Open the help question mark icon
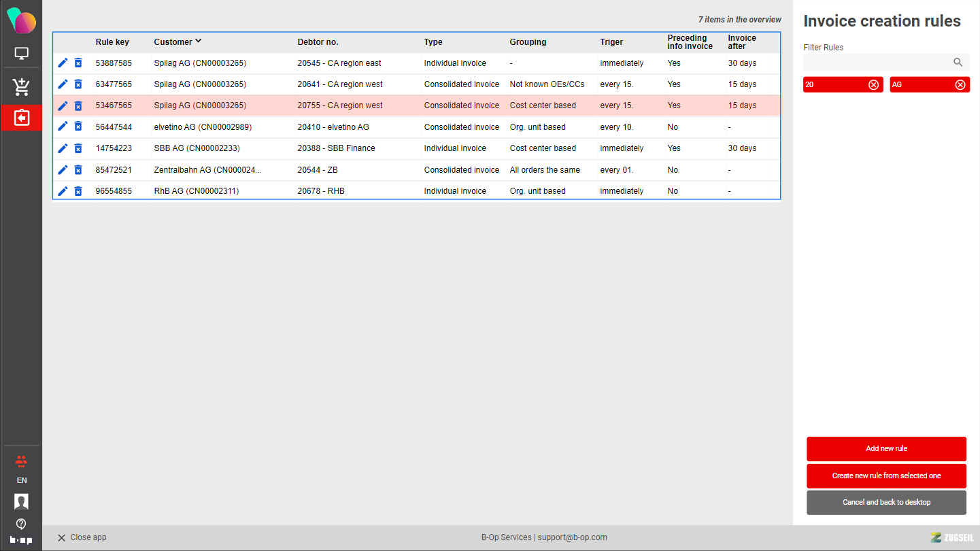Viewport: 980px width, 551px height. point(21,524)
